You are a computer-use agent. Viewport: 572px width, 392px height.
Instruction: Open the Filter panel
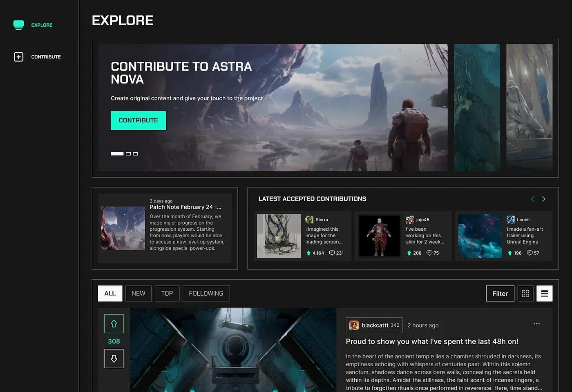500,293
